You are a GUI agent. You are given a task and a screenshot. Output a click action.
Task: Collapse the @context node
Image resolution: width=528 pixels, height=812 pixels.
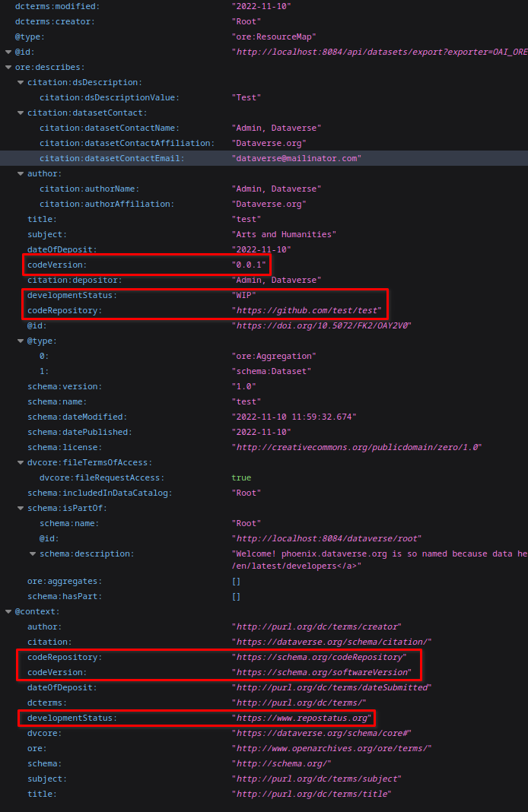pyautogui.click(x=8, y=611)
